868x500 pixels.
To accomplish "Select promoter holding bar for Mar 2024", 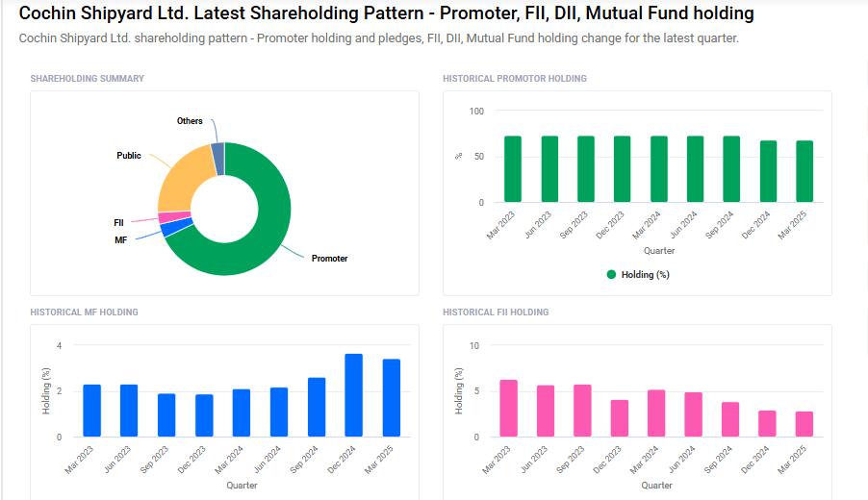I will pyautogui.click(x=659, y=168).
